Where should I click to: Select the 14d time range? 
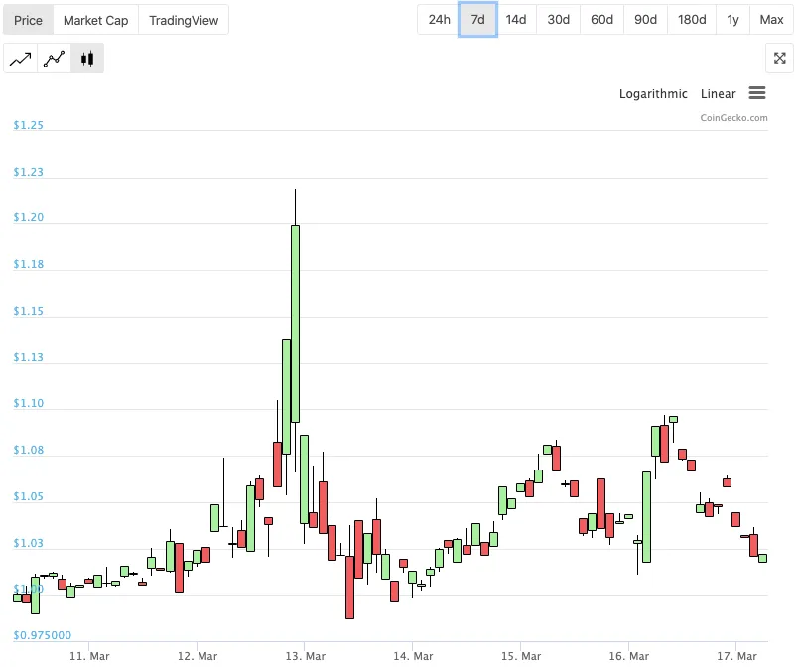coord(516,19)
